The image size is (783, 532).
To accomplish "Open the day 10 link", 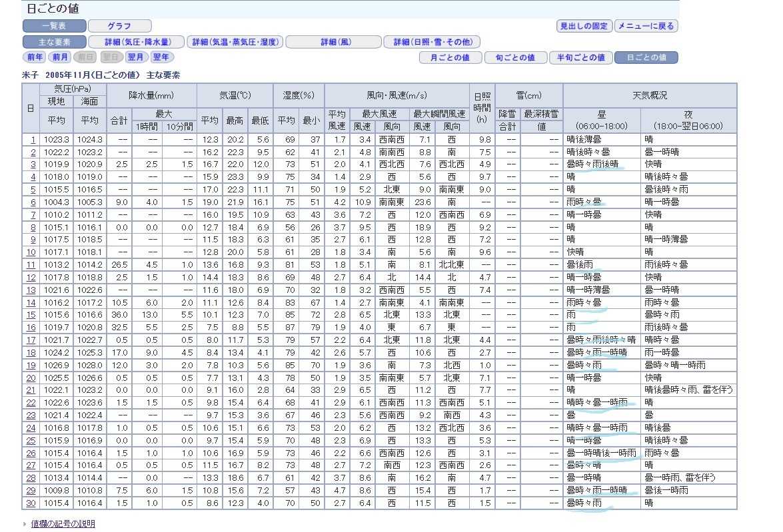I will click(x=31, y=252).
